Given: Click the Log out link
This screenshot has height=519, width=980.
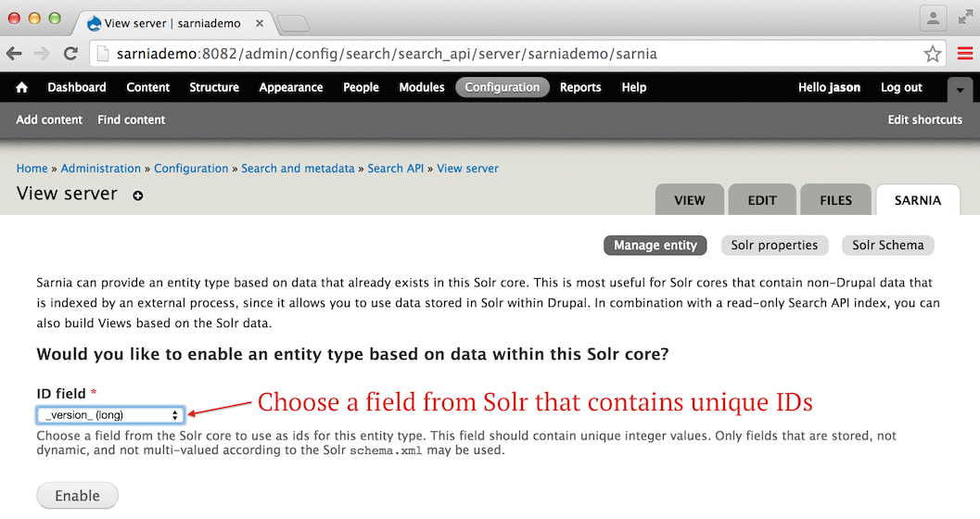Looking at the screenshot, I should pyautogui.click(x=901, y=87).
